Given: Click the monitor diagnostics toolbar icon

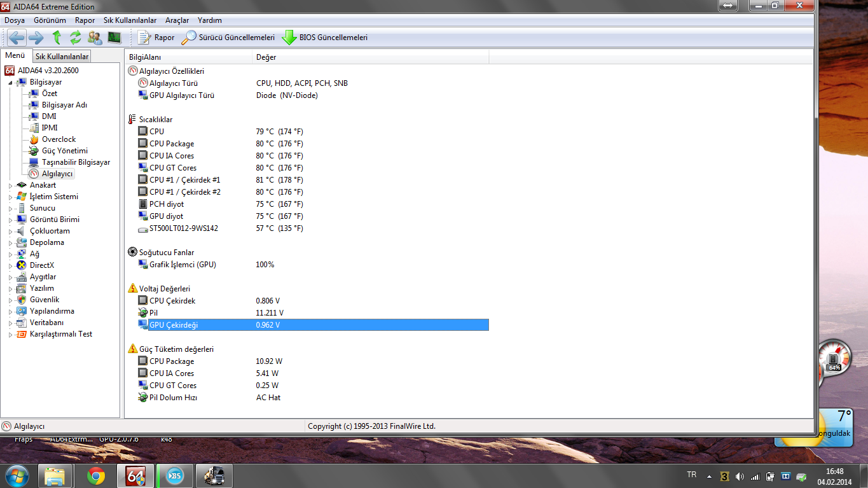Looking at the screenshot, I should (114, 37).
